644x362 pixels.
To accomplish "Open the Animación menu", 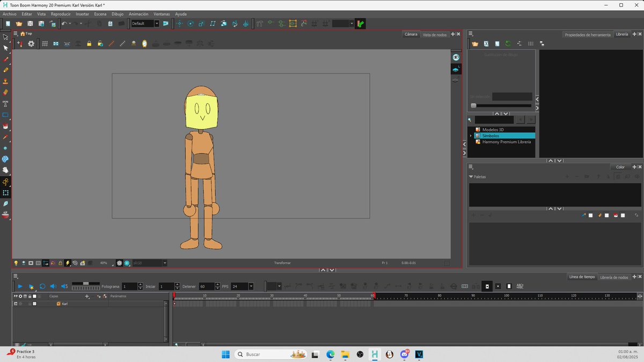I will [138, 14].
